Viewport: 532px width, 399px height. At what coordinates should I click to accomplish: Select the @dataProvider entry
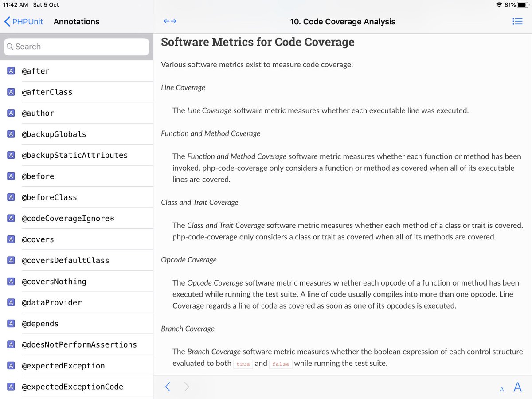click(51, 303)
